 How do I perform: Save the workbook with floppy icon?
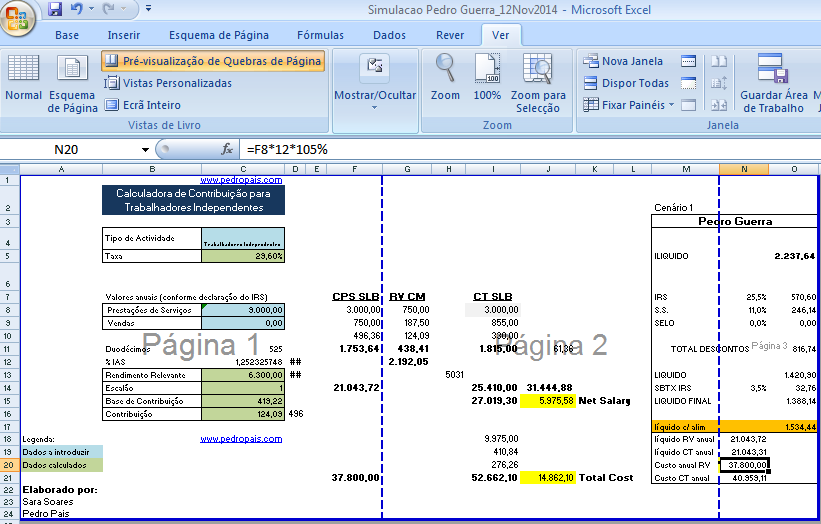pos(55,9)
